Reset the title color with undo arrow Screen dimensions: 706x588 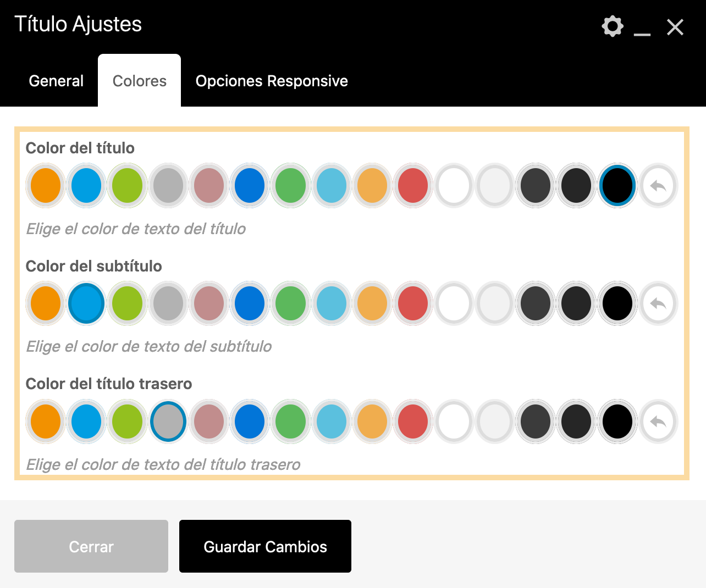pyautogui.click(x=658, y=186)
